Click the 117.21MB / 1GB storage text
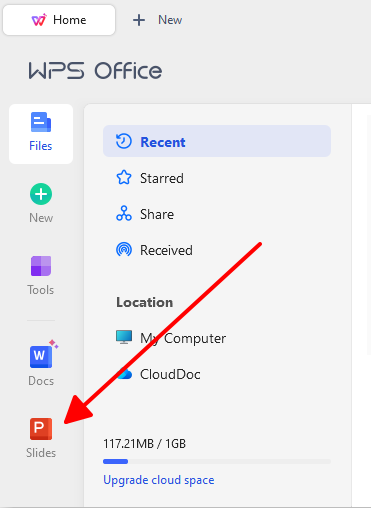 [144, 444]
